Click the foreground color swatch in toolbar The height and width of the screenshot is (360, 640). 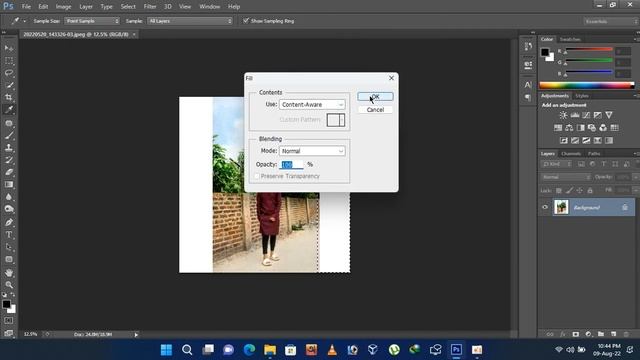point(6,304)
